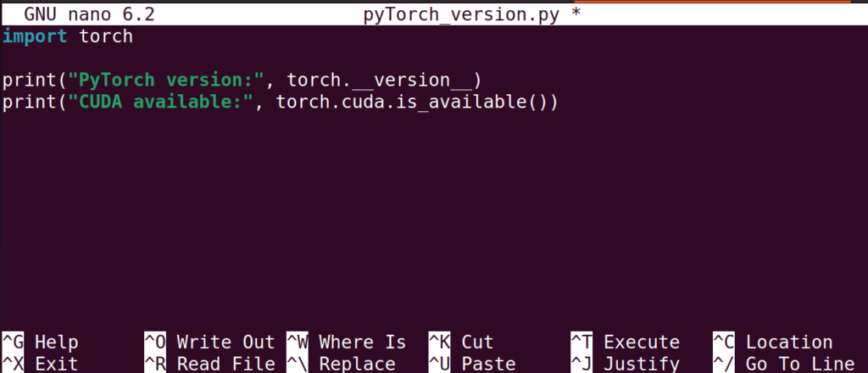
Task: Click the ^X Exit shortcut
Action: tap(41, 364)
